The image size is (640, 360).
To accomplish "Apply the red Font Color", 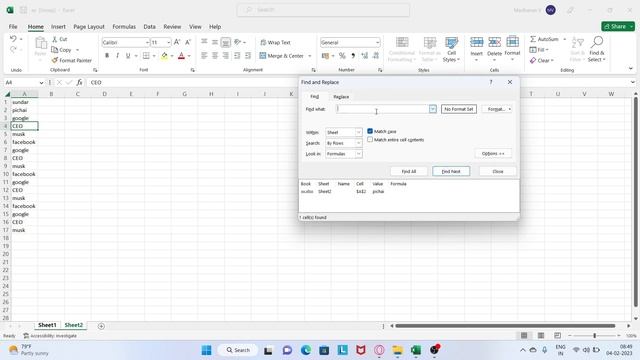I will tap(182, 56).
